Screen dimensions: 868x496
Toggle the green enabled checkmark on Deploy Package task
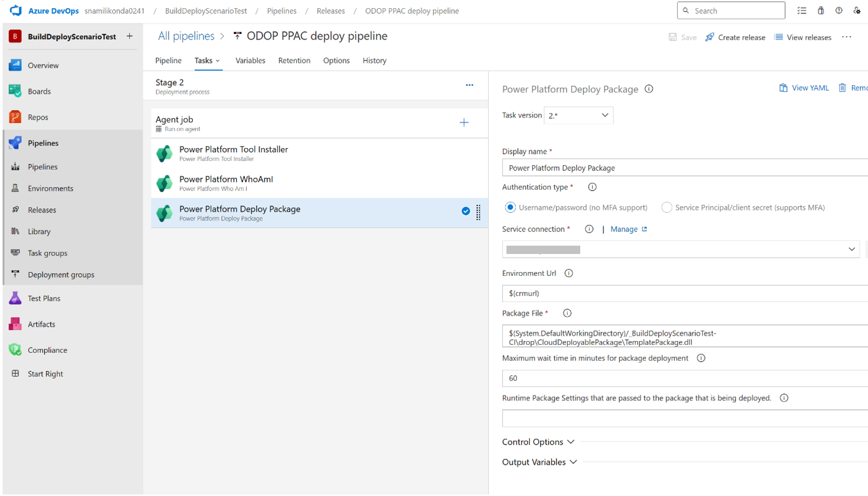pyautogui.click(x=465, y=211)
